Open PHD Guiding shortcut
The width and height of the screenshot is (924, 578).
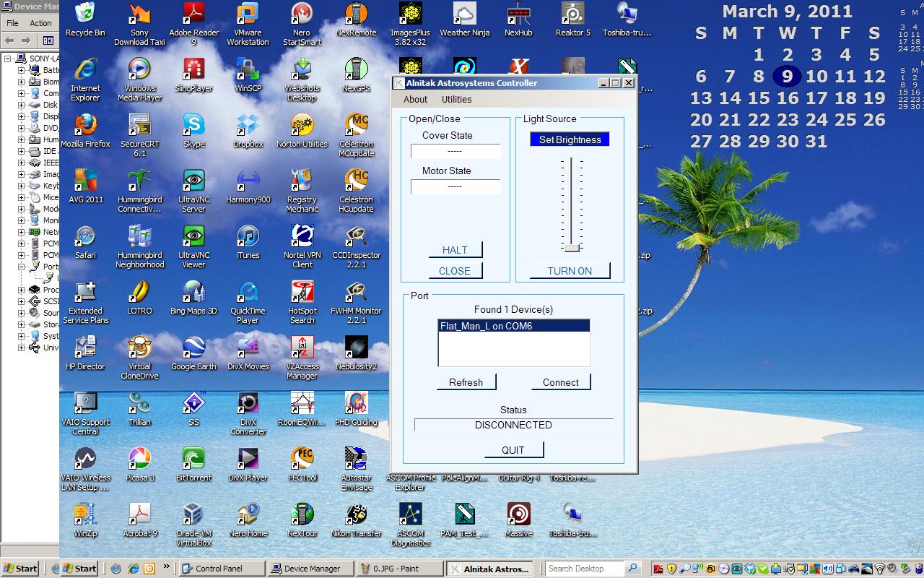[x=356, y=409]
